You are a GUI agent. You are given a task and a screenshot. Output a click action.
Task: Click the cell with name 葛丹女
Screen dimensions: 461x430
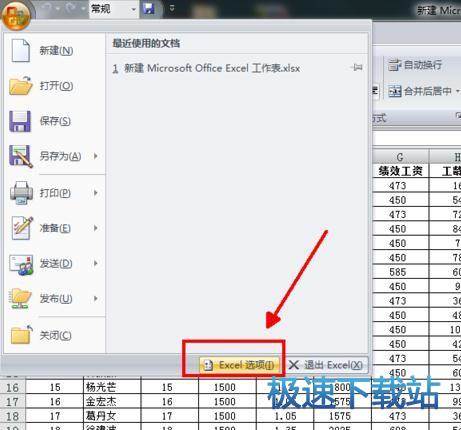point(112,416)
